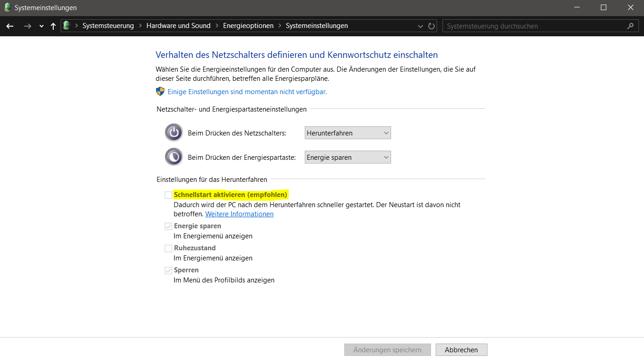644x361 pixels.
Task: Click Änderungen speichern button
Action: [x=387, y=350]
